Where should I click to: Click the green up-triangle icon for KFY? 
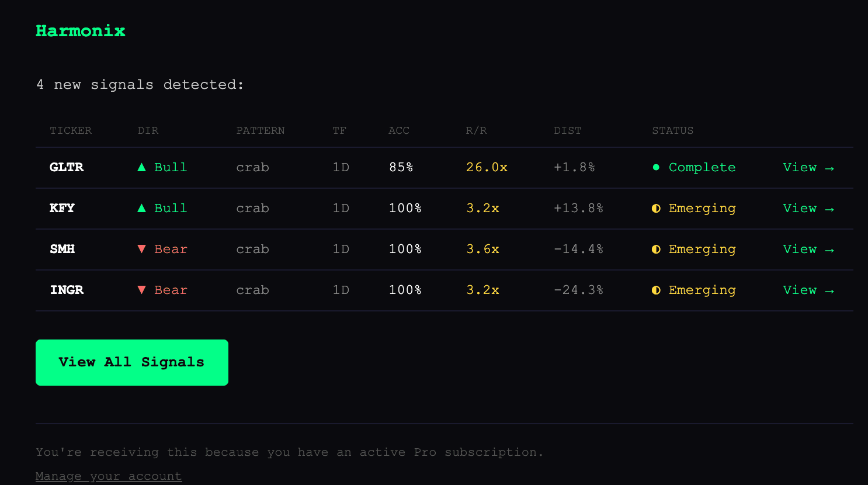141,208
